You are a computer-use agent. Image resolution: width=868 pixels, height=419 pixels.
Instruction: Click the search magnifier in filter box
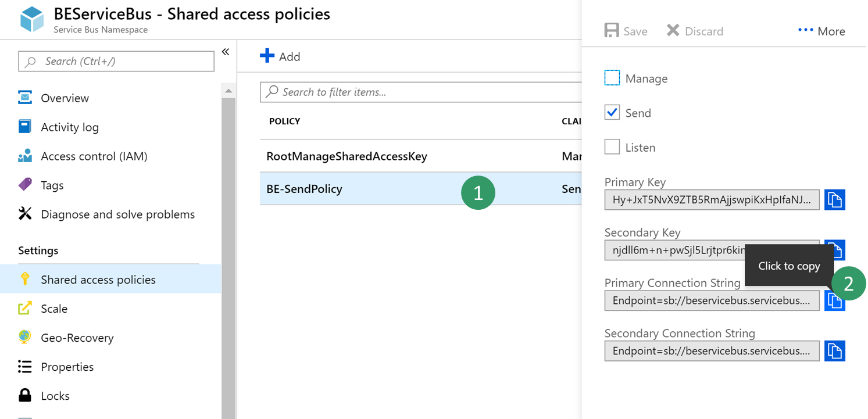[x=272, y=92]
